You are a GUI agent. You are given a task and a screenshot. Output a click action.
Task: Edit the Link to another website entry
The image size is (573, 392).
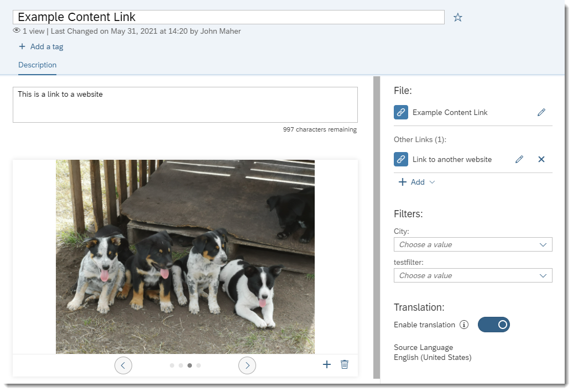[x=519, y=159]
